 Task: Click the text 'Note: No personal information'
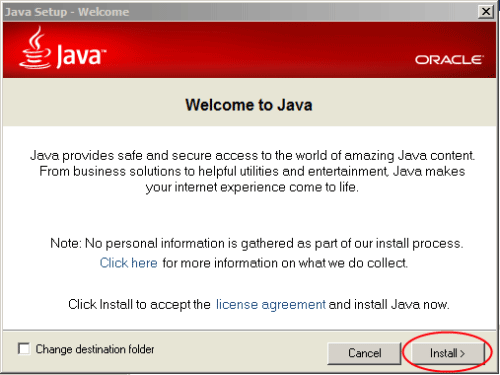coord(138,243)
